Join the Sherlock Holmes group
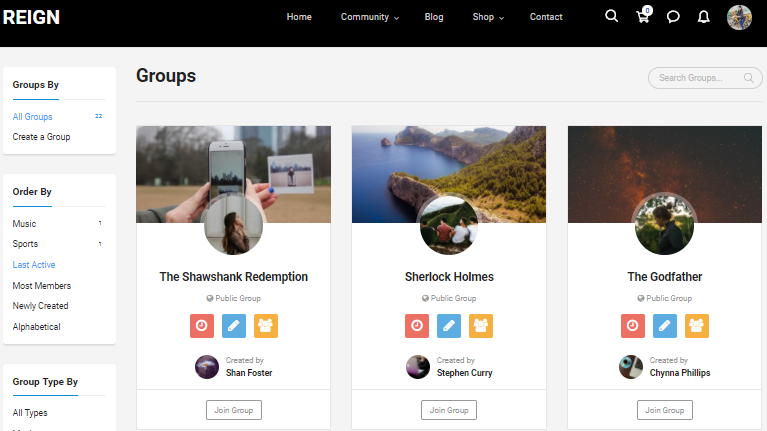767x431 pixels. pyautogui.click(x=449, y=410)
